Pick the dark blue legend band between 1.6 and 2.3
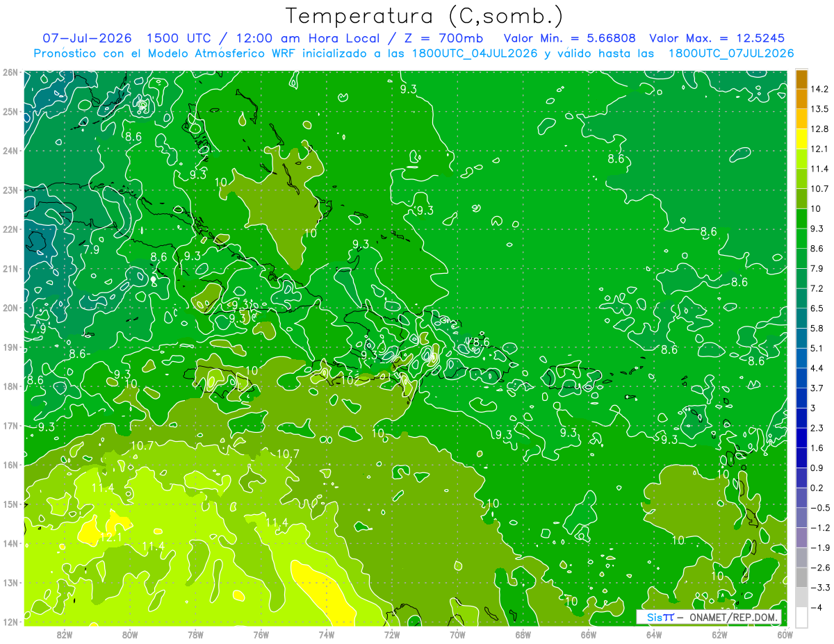The width and height of the screenshot is (834, 644). coord(801,438)
